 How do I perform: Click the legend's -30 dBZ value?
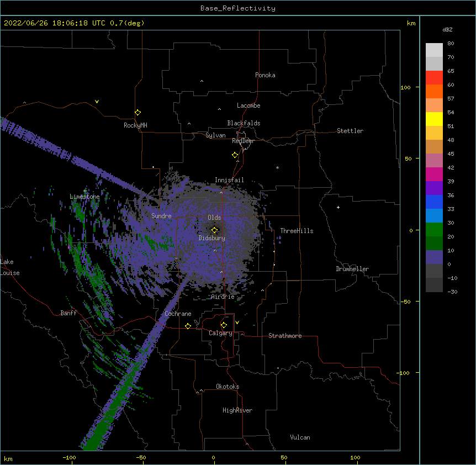pyautogui.click(x=452, y=292)
